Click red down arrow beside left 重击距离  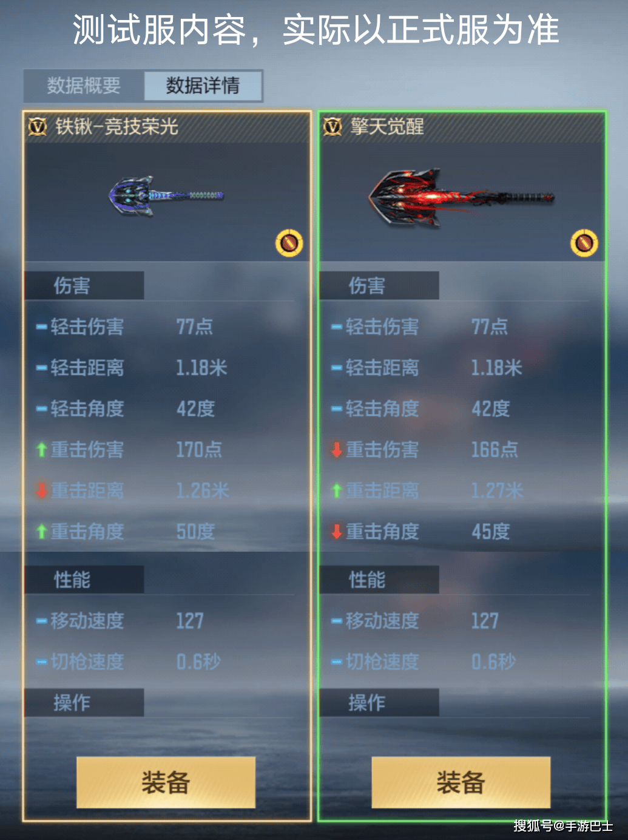click(x=41, y=490)
